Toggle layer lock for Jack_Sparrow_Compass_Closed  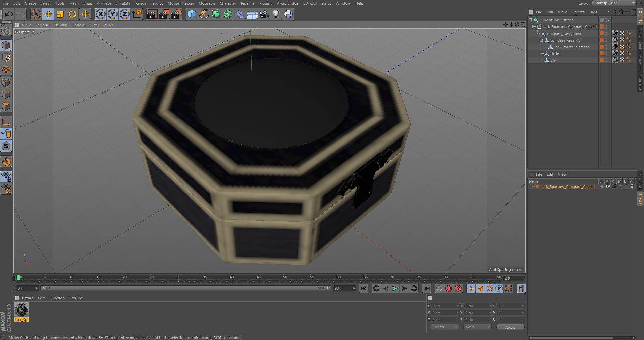(626, 187)
